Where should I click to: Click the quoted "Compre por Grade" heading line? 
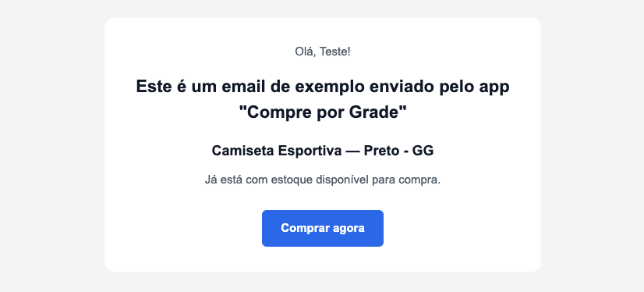click(323, 112)
